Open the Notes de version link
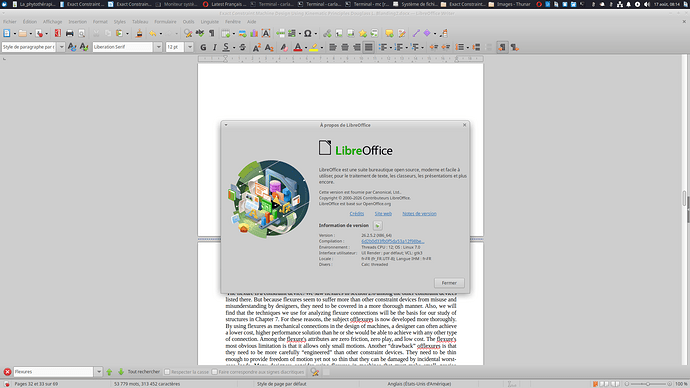 point(419,214)
